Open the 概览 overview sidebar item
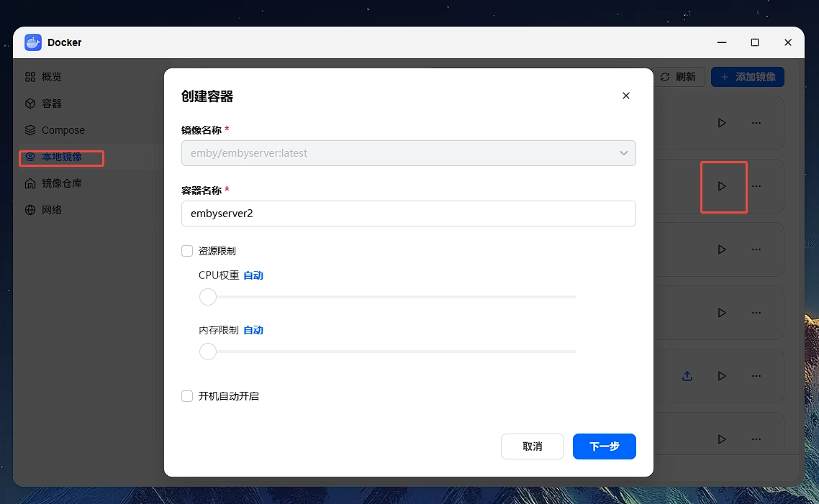 pyautogui.click(x=43, y=77)
